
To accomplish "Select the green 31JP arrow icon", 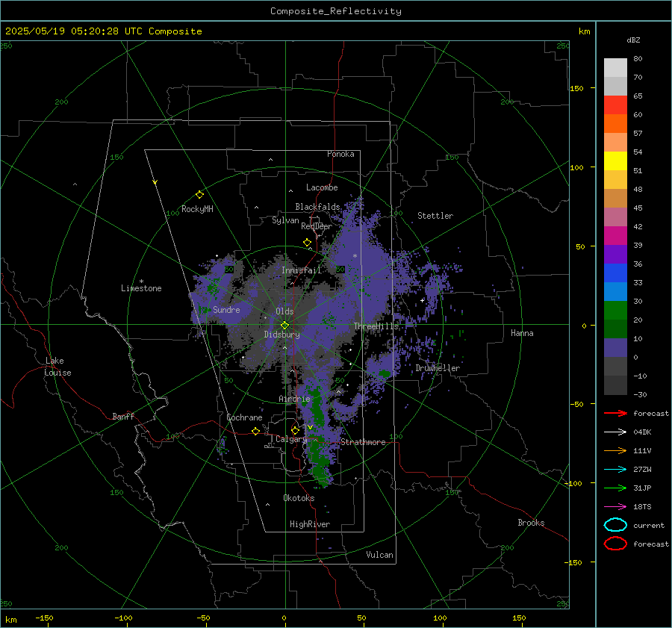I will (x=615, y=488).
